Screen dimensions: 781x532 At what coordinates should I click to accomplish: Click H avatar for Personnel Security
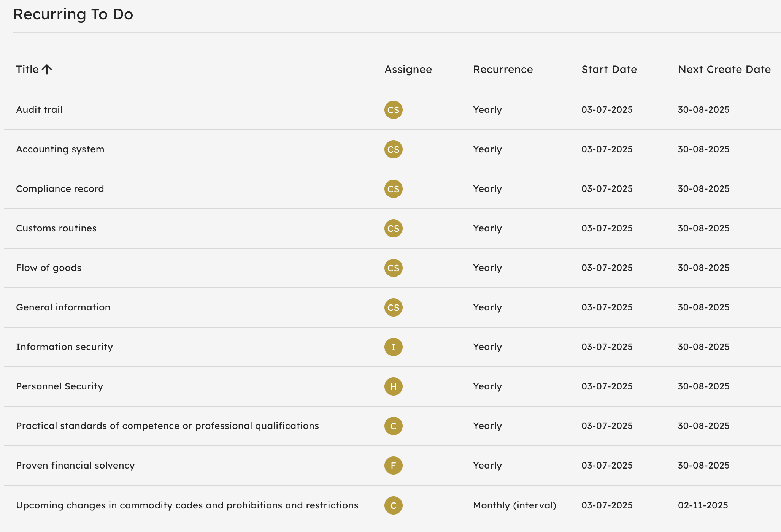click(x=393, y=386)
